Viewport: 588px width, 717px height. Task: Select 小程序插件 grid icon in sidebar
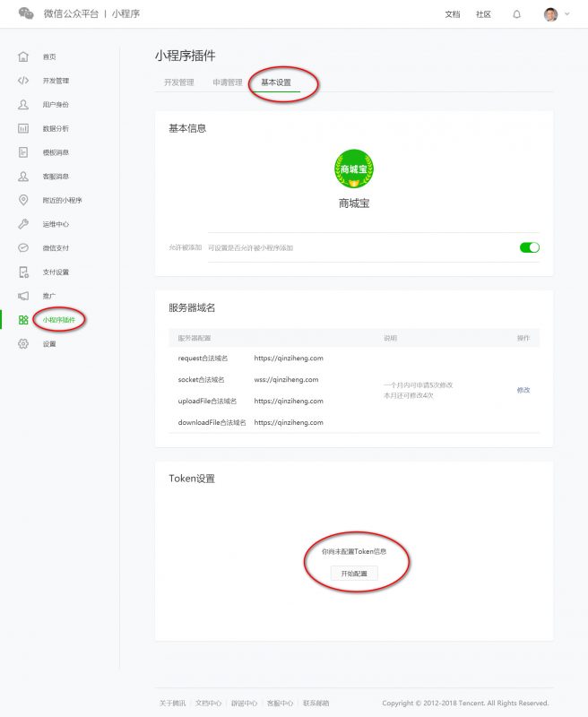[23, 320]
